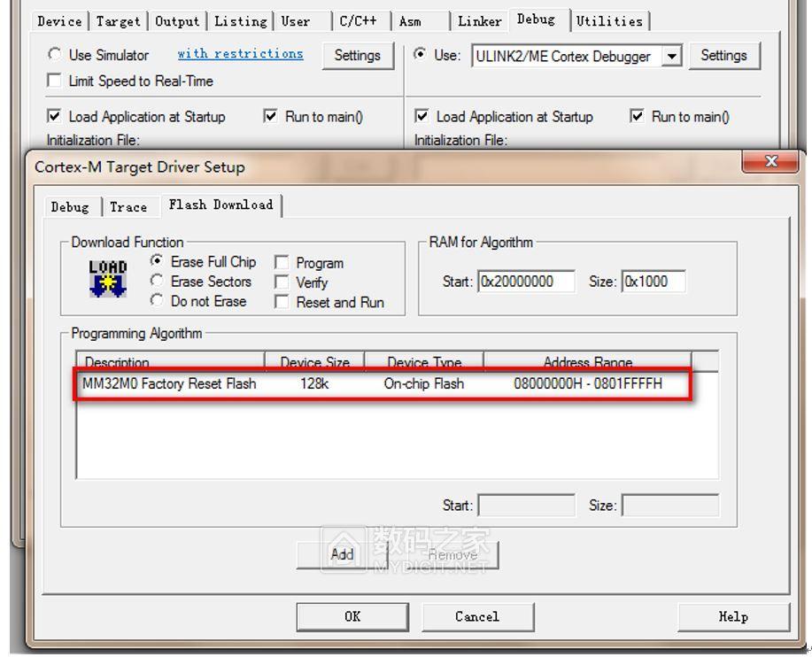The height and width of the screenshot is (657, 812).
Task: Select Erase Full Chip option
Action: (157, 261)
